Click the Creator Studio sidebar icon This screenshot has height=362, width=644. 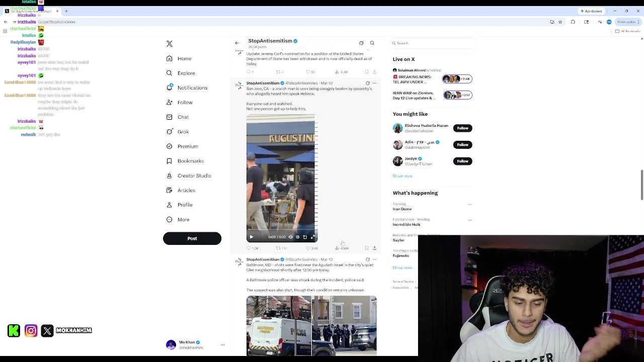click(170, 175)
